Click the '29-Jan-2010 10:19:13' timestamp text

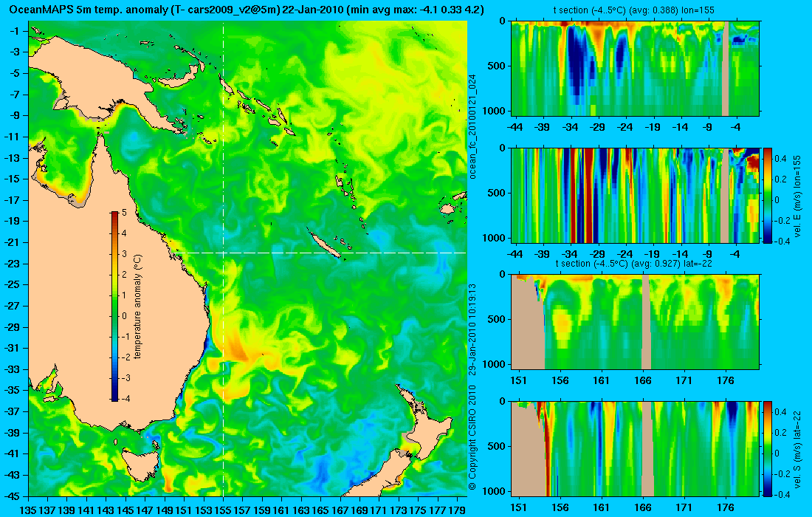472,329
